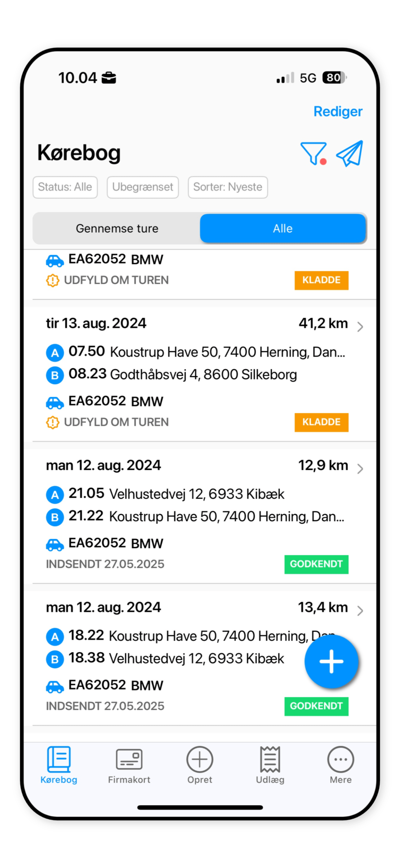Screen dimensions: 400x868
Task: Tap KLADDE badge on 13. aug trip
Action: (321, 422)
